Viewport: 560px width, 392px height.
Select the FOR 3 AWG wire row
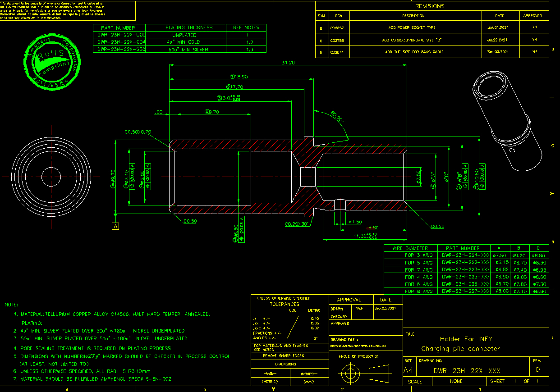coord(418,255)
